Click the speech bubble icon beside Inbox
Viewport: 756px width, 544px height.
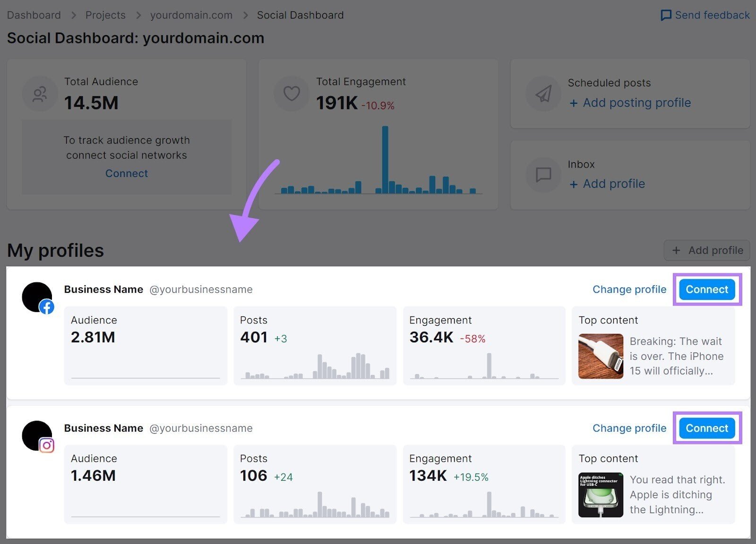[x=543, y=175]
